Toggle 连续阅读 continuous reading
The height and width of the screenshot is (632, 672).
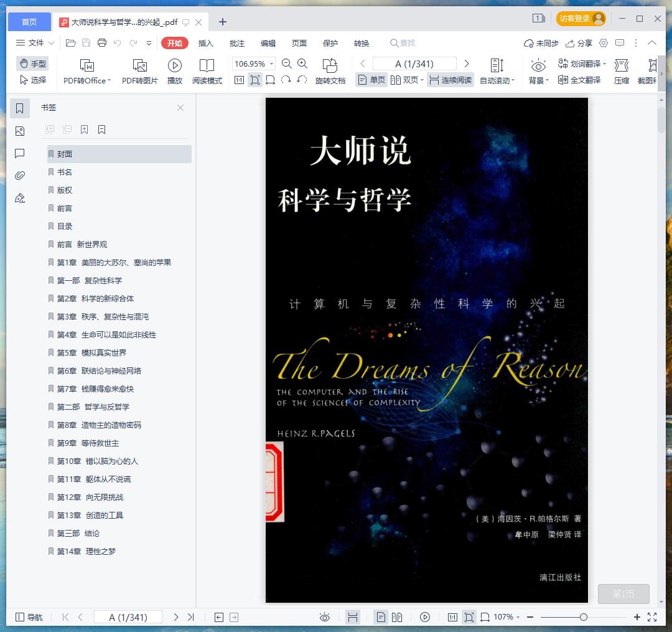(450, 80)
